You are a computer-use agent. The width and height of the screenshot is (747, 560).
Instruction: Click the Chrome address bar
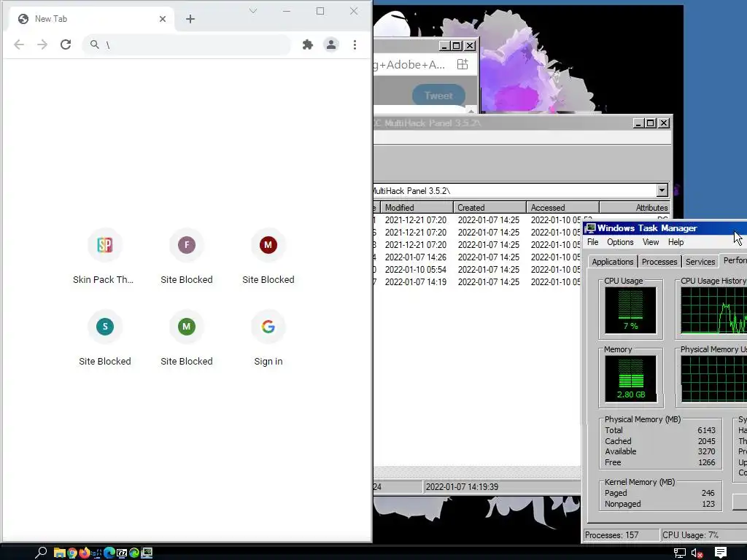pos(187,44)
